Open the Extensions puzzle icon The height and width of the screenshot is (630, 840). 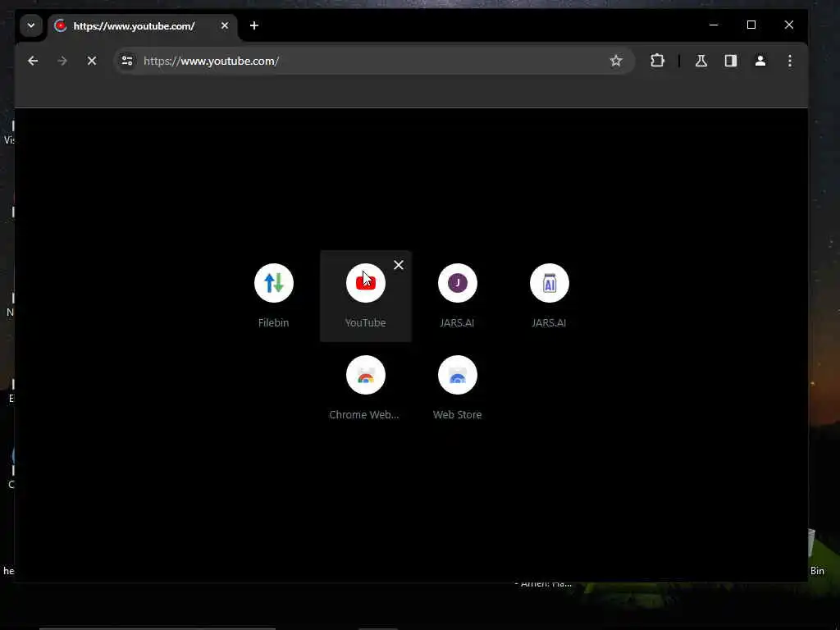coord(657,61)
